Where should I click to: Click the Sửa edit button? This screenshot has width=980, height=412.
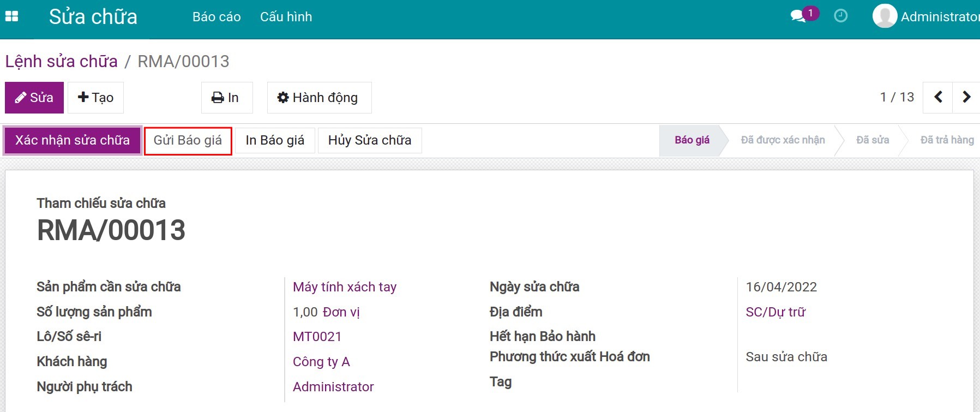point(34,98)
